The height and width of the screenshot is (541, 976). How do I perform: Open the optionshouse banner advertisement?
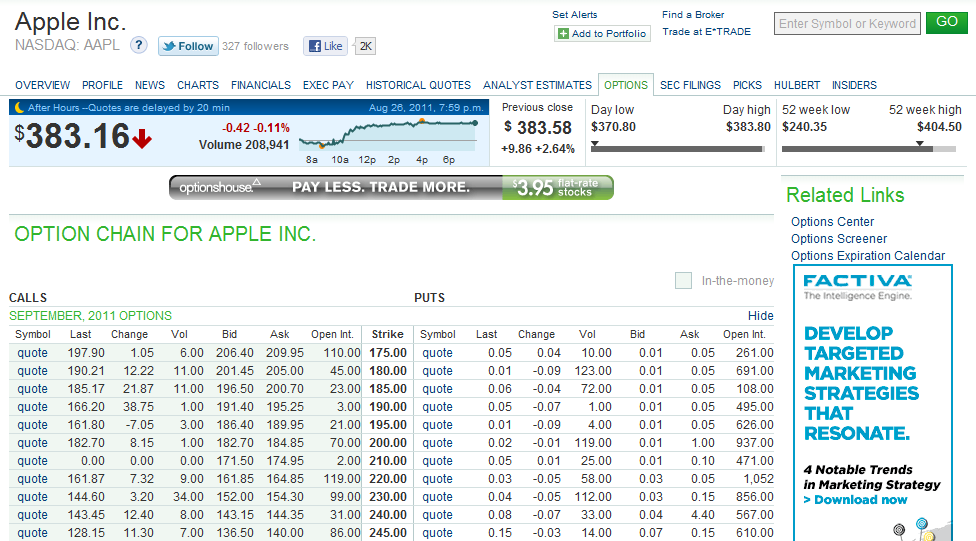point(392,187)
